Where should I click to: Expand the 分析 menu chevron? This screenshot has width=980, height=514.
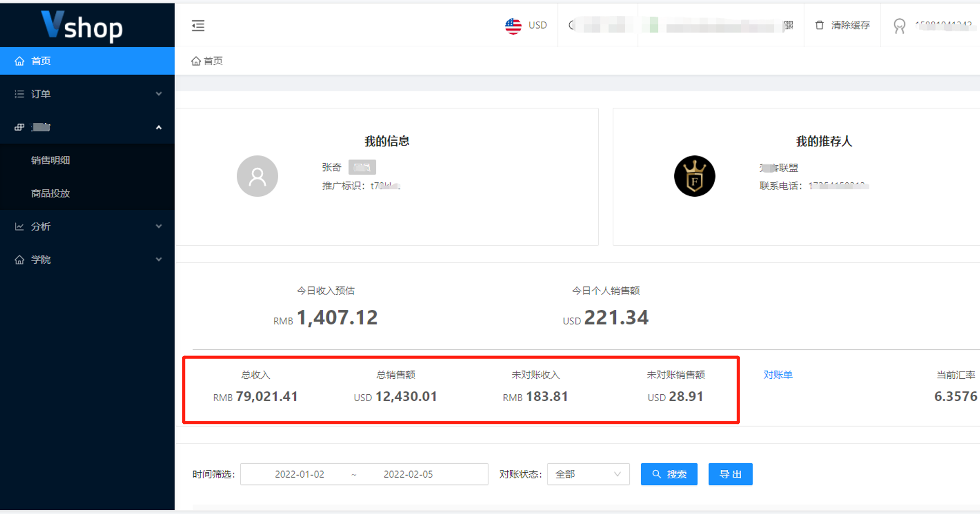[159, 226]
